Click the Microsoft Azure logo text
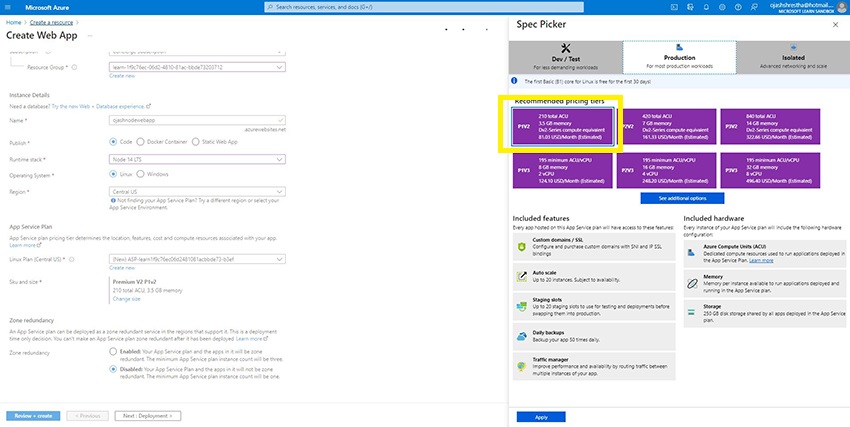This screenshot has height=427, width=850. [x=47, y=8]
